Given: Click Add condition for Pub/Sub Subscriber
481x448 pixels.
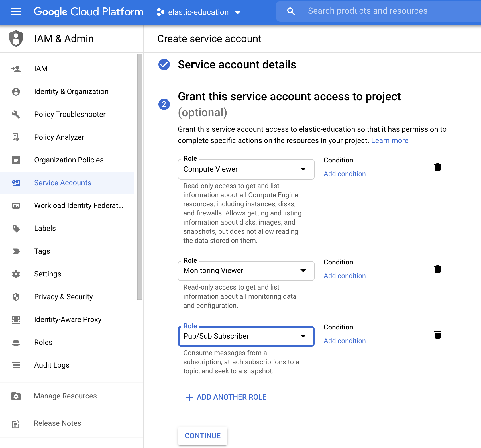Looking at the screenshot, I should 345,341.
